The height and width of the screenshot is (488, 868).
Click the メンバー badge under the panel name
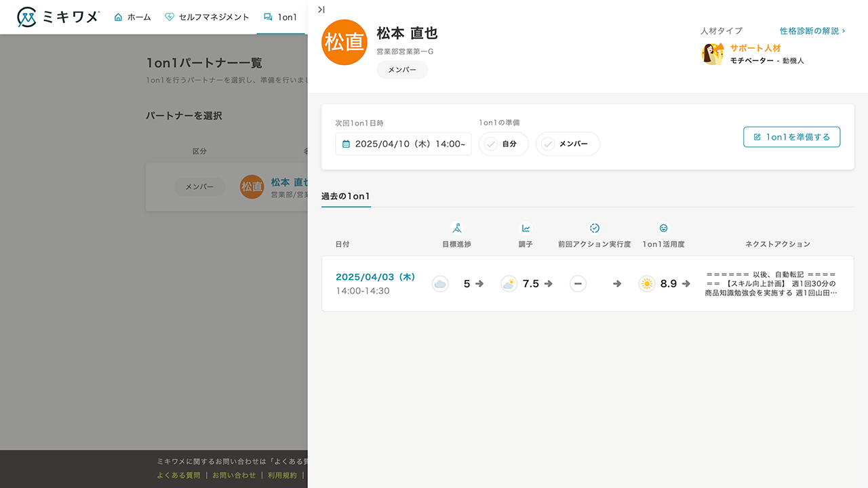pos(402,70)
